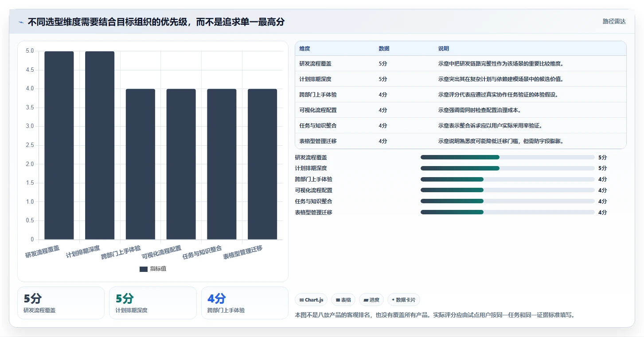Click the 5分 data card labeled 研发流程覆盖
644x337 pixels.
tap(61, 303)
